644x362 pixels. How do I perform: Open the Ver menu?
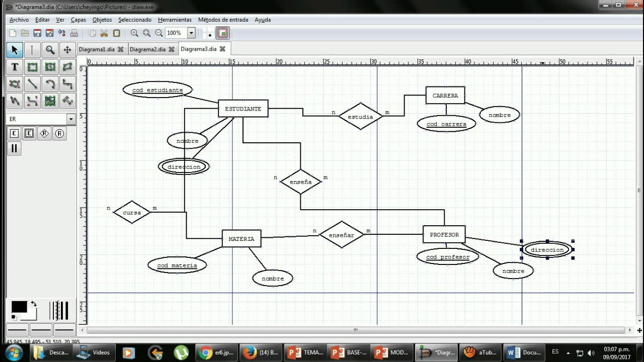coord(60,20)
